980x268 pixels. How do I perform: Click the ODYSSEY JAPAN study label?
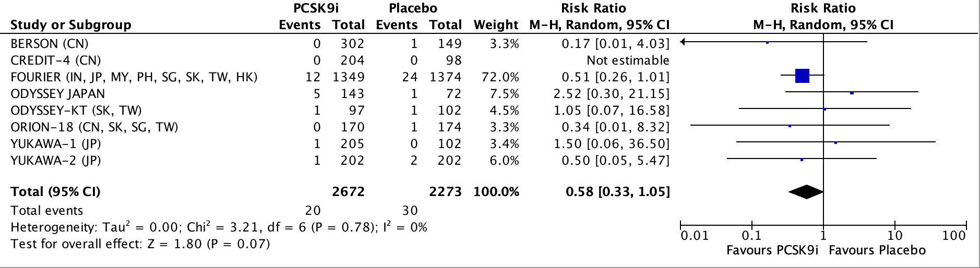point(58,94)
